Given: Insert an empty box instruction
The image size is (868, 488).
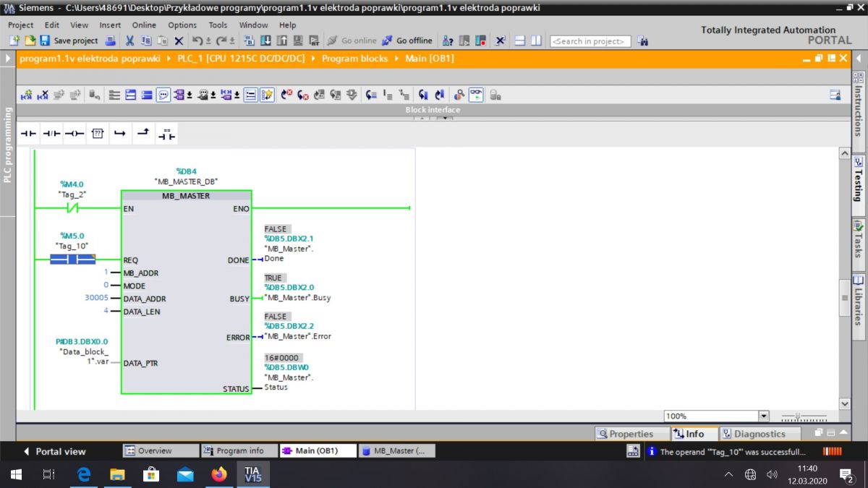Looking at the screenshot, I should pyautogui.click(x=98, y=134).
